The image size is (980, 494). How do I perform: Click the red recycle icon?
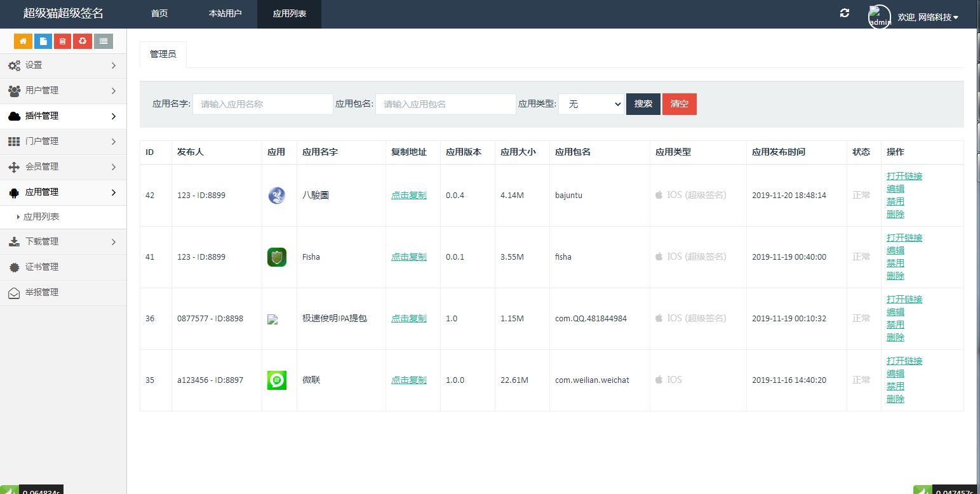(83, 41)
